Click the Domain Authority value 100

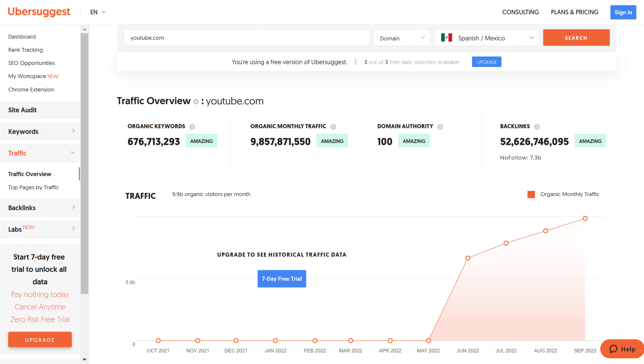coord(385,142)
